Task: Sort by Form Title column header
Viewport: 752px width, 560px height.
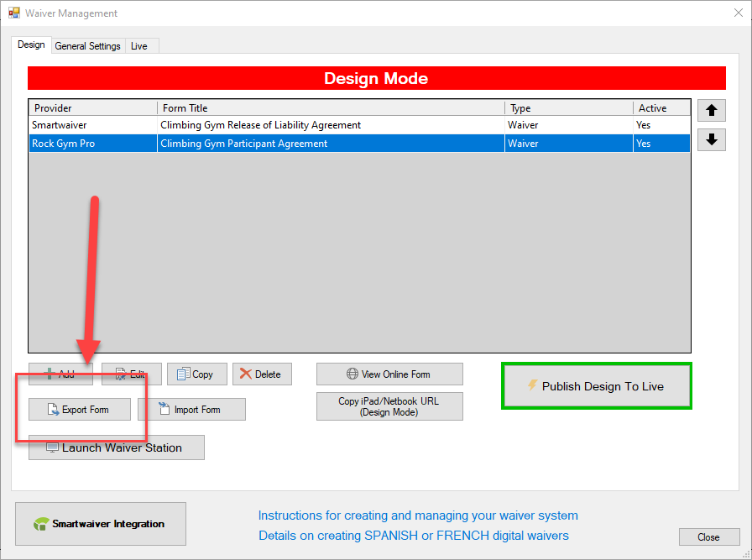Action: 331,108
